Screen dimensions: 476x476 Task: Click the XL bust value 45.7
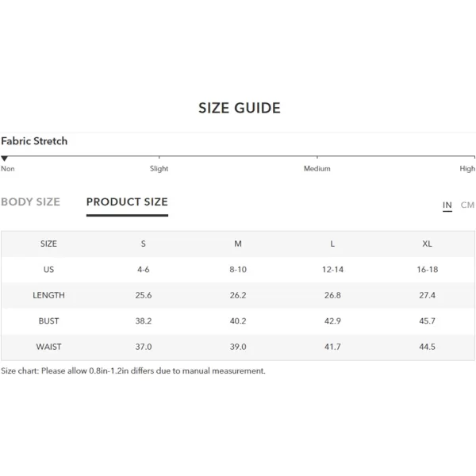[x=427, y=321]
